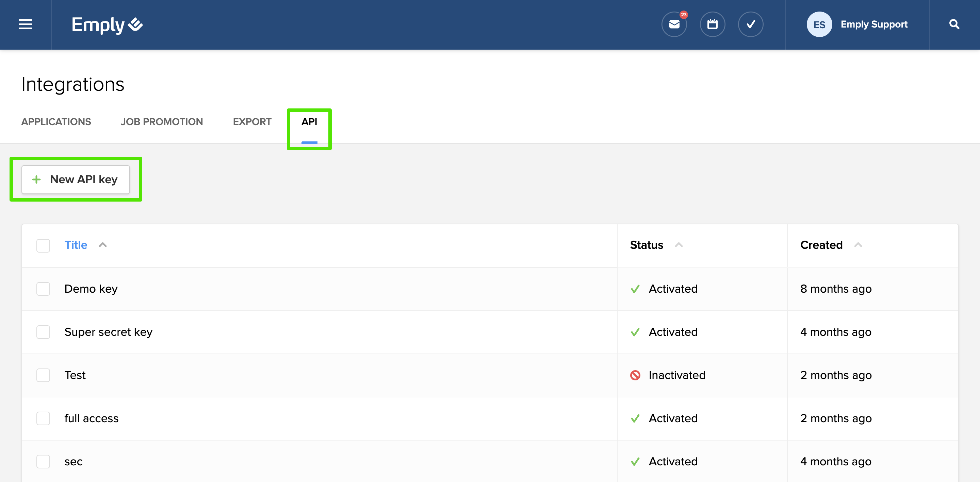
Task: Toggle the Test row checkbox
Action: point(43,375)
